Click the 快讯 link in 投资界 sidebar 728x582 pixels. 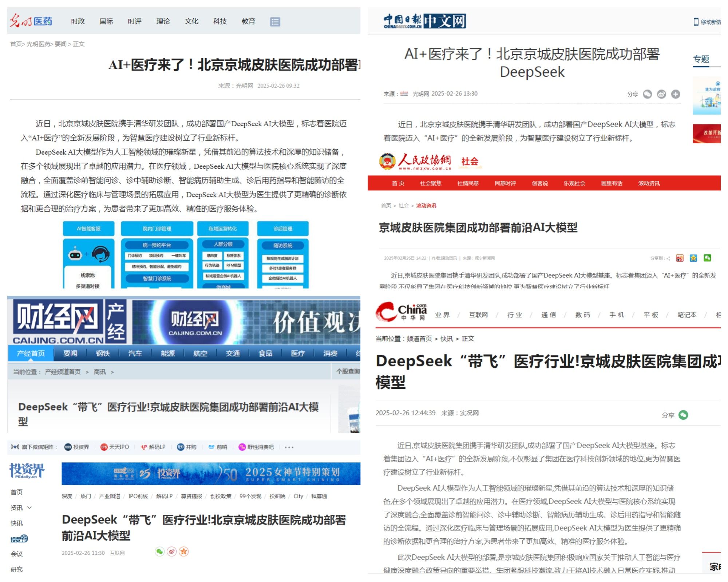pos(16,523)
